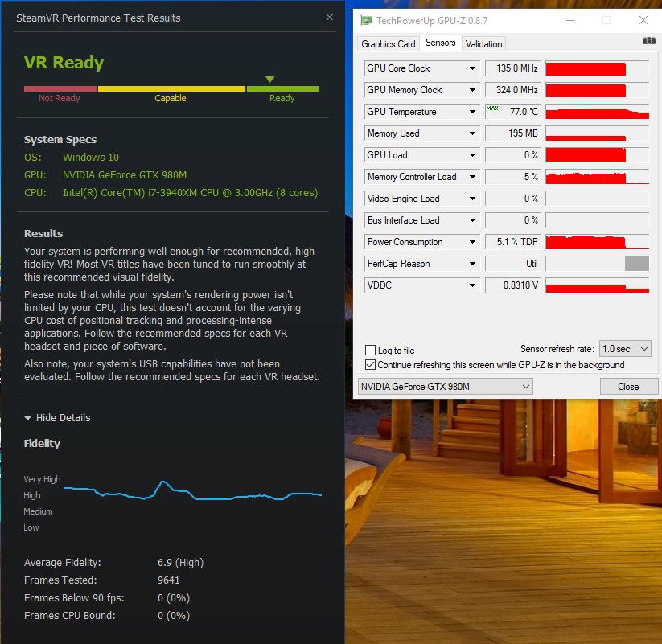Click the Windows 10 OS spec text
This screenshot has width=662, height=644.
tap(91, 158)
